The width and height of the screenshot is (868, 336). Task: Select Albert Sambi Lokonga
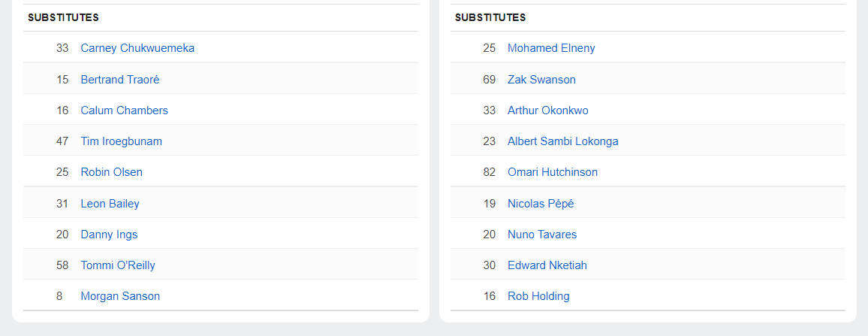563,141
